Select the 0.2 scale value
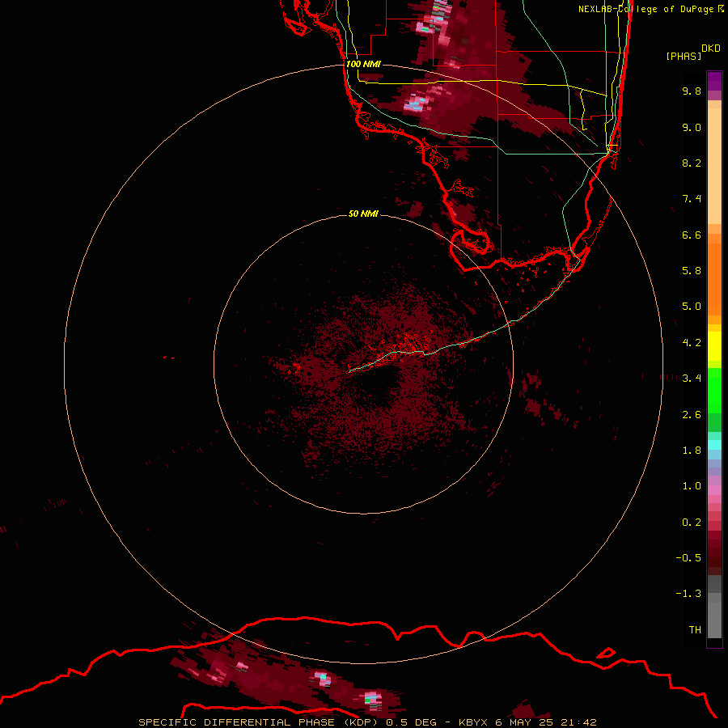 coord(692,523)
